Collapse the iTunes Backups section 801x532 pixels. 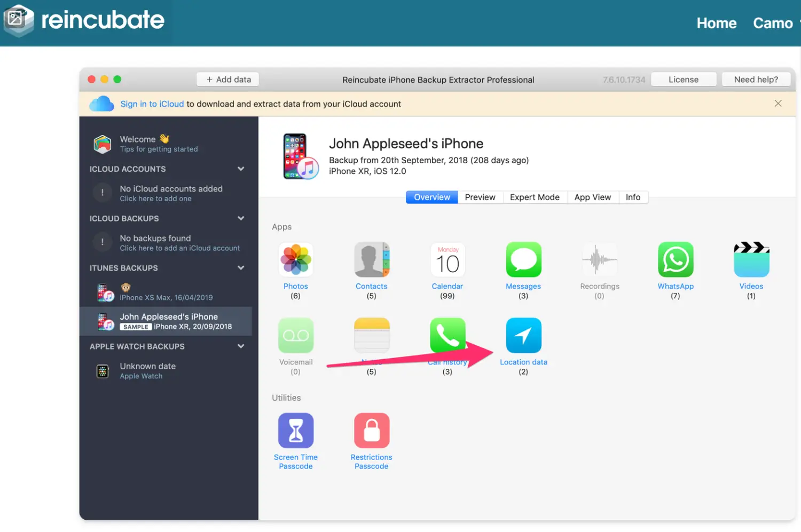click(241, 268)
